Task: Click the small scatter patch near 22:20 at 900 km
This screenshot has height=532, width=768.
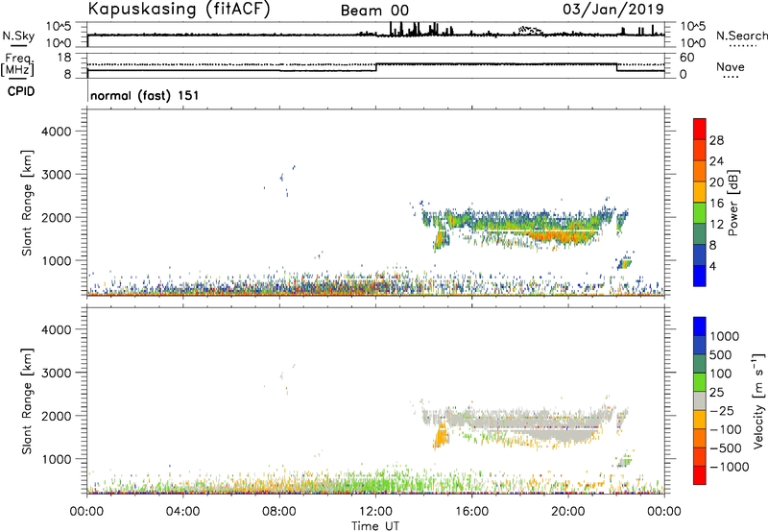Action: pyautogui.click(x=624, y=263)
